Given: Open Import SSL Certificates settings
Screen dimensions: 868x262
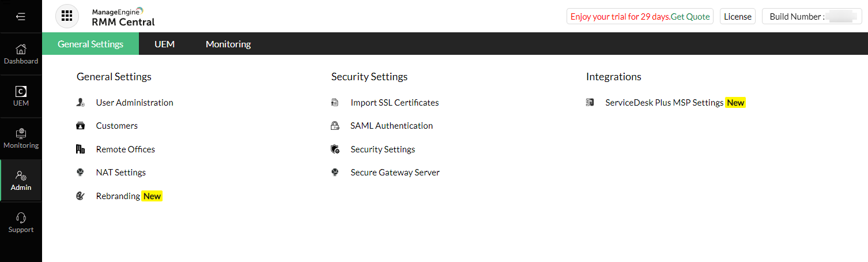Looking at the screenshot, I should [394, 103].
